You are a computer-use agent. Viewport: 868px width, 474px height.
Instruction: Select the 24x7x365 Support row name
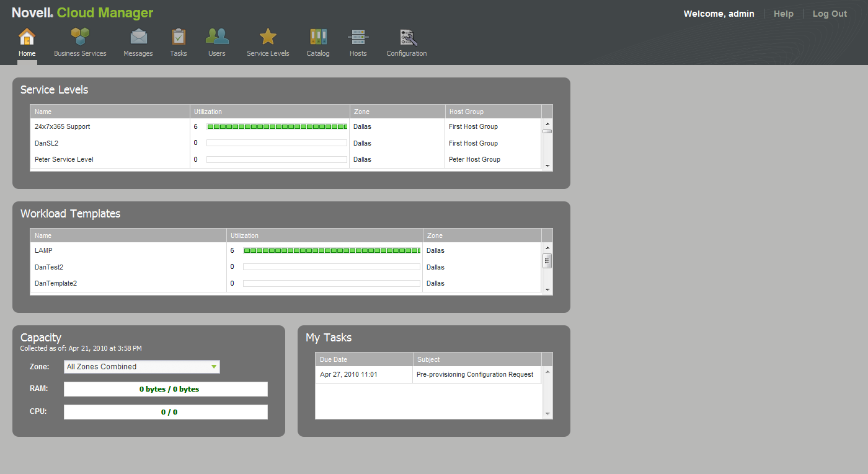63,126
